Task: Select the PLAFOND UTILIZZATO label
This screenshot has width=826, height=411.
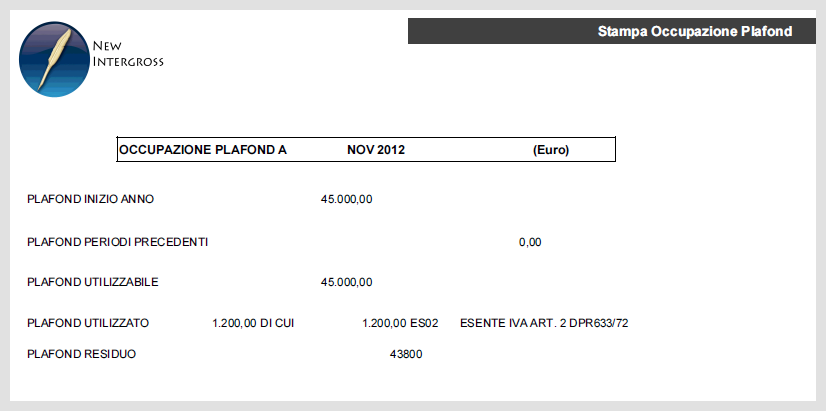Action: click(x=88, y=323)
